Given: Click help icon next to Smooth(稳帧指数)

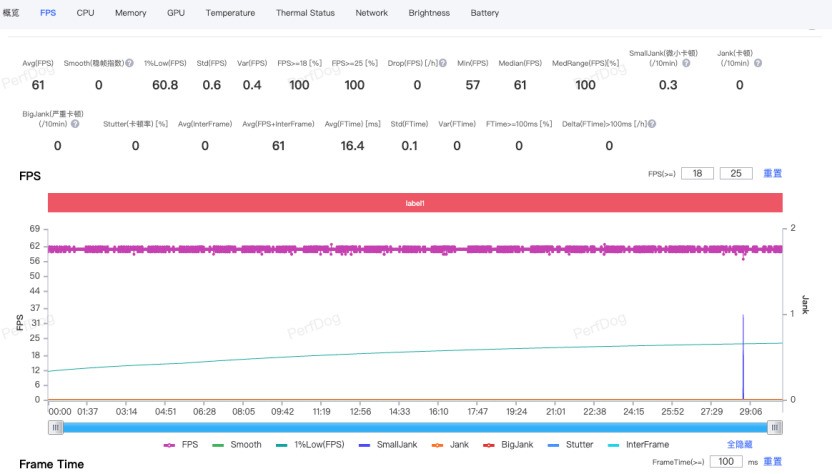Looking at the screenshot, I should [131, 63].
